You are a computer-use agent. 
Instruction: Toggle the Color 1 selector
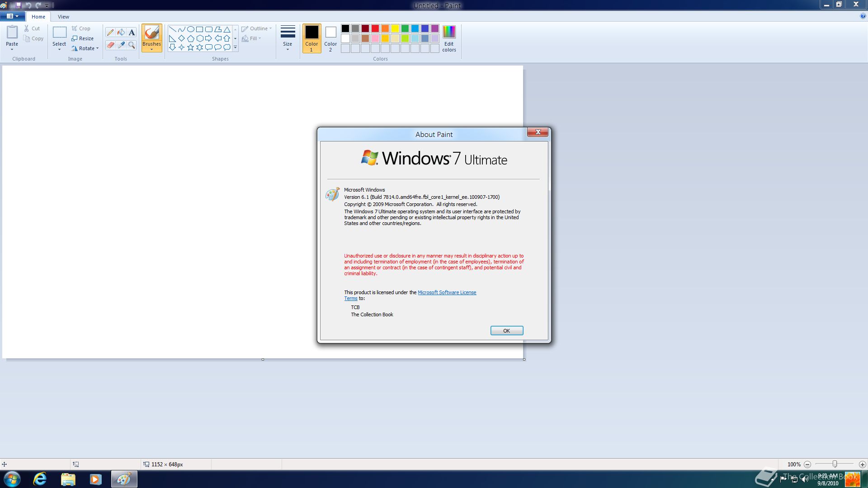(311, 38)
